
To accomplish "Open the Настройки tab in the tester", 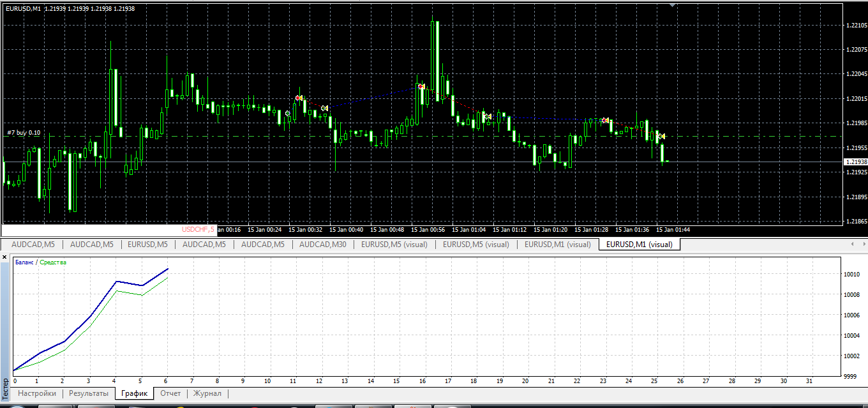I will coord(37,393).
